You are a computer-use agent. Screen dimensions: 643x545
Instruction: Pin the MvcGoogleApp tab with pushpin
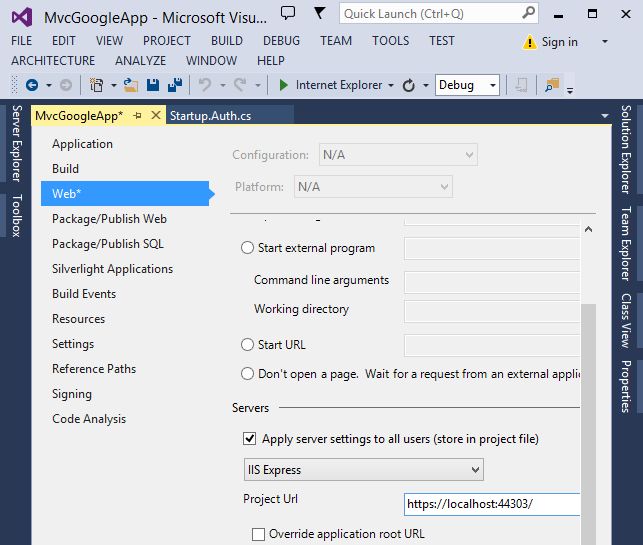[138, 116]
